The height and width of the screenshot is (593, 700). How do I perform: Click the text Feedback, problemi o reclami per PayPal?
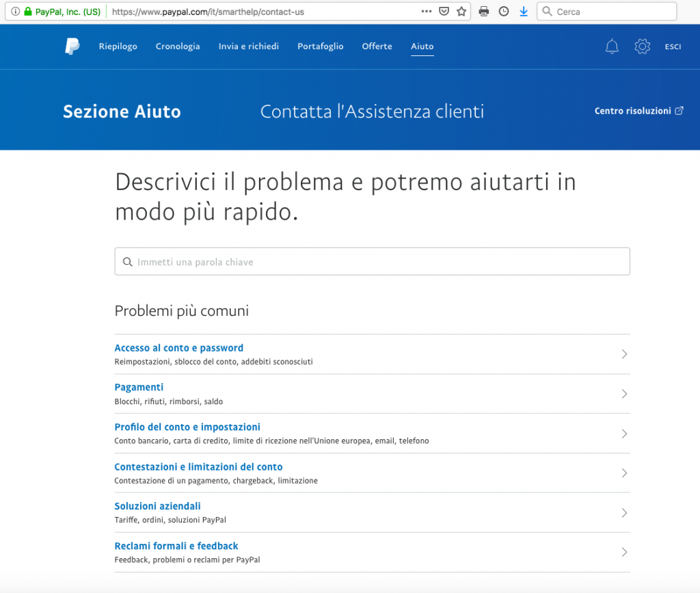187,559
